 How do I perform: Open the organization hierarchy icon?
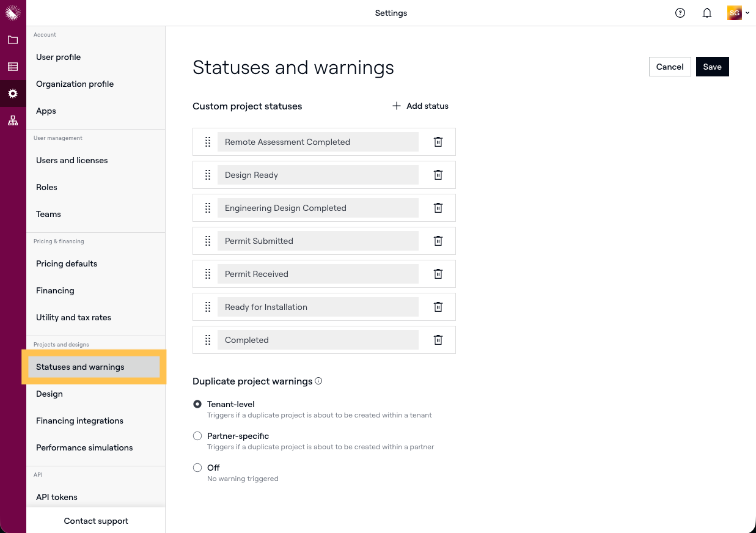[13, 120]
